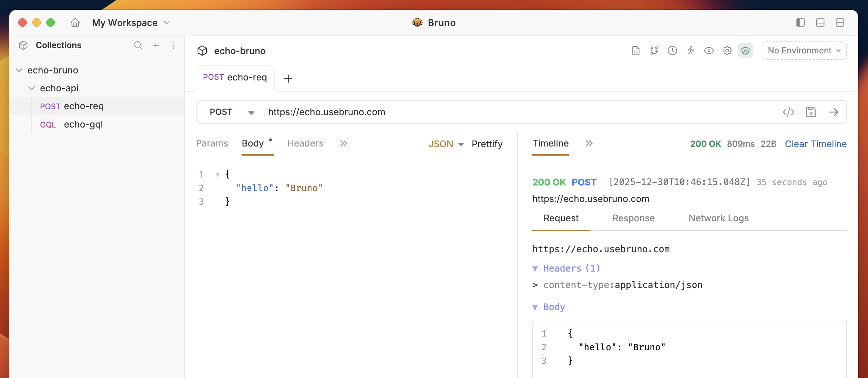The height and width of the screenshot is (378, 868).
Task: Click the 200 OK status in response header
Action: point(705,144)
